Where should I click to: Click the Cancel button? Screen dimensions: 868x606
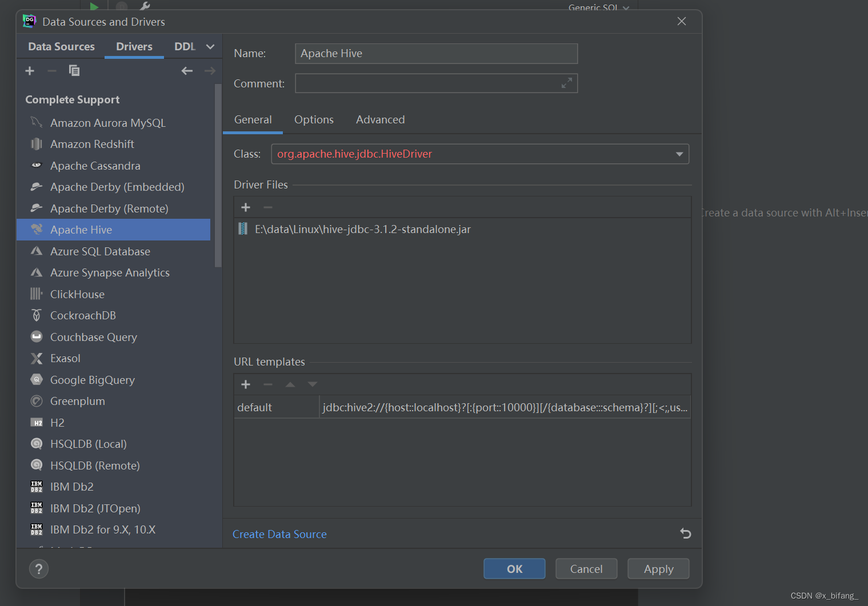tap(586, 569)
